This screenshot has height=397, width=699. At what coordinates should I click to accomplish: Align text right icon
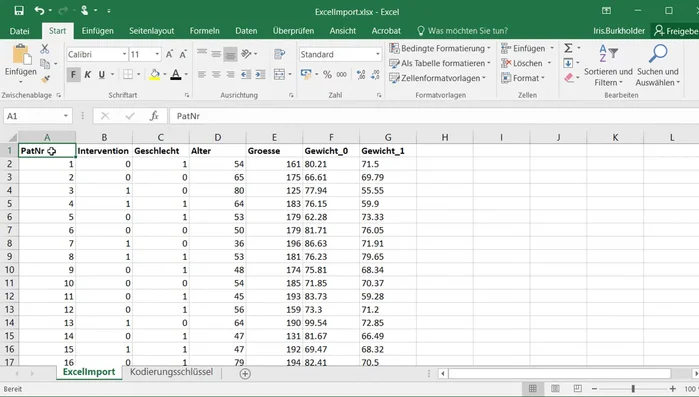[x=230, y=74]
